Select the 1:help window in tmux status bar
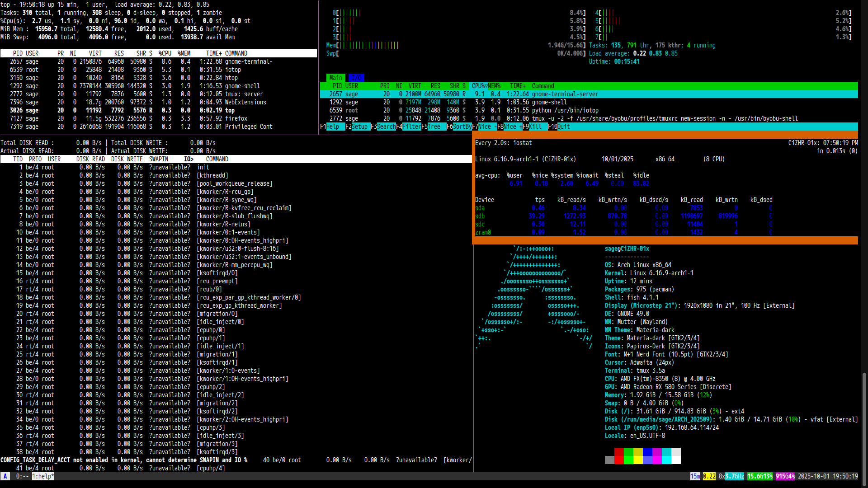868x488 pixels. pos(43,476)
